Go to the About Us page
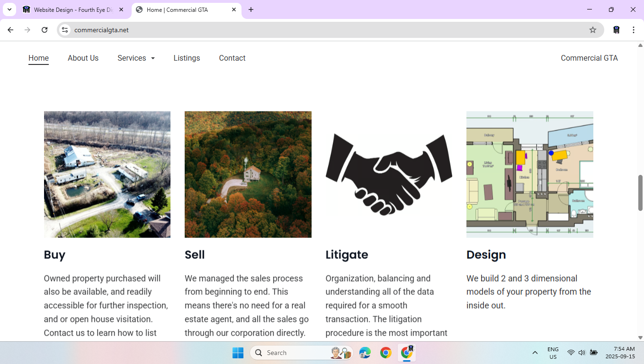This screenshot has width=644, height=364. coord(83,58)
